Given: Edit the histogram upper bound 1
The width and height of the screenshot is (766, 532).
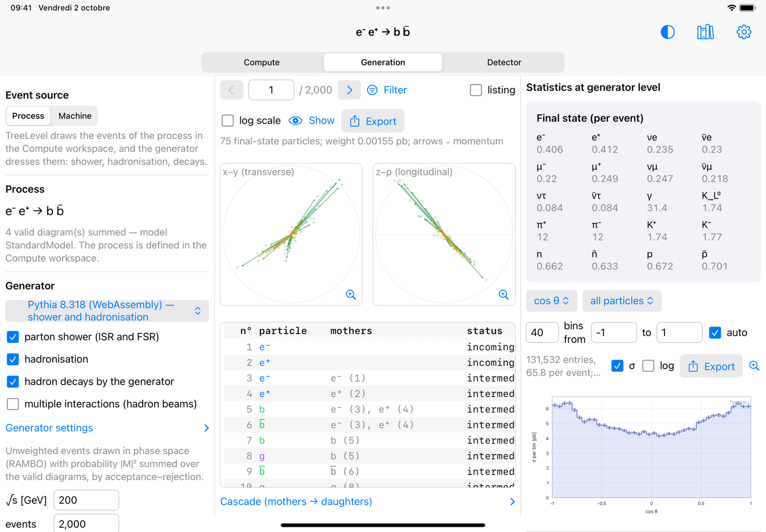Looking at the screenshot, I should click(679, 332).
